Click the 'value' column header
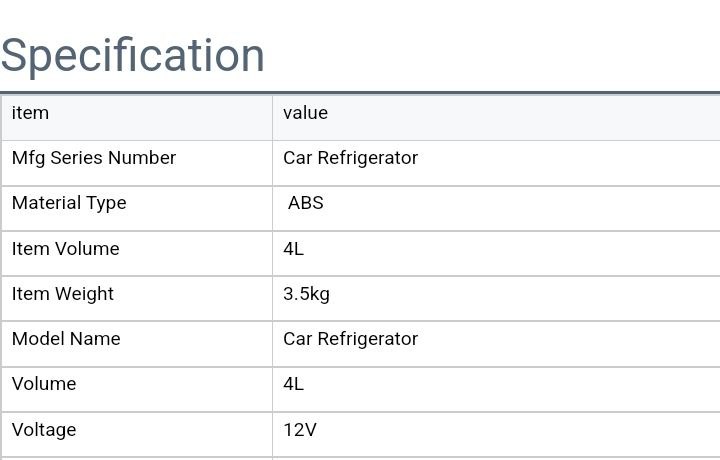This screenshot has height=460, width=720. 305,113
